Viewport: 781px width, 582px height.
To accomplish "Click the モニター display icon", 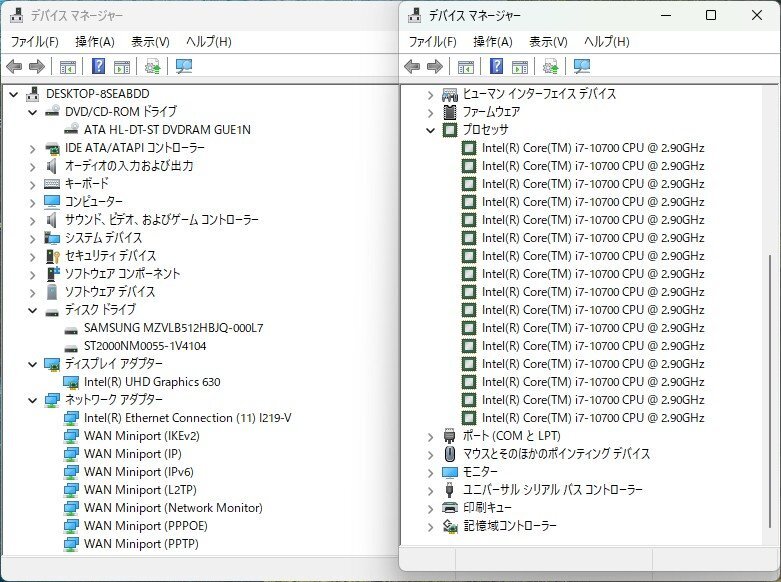I will coord(450,472).
